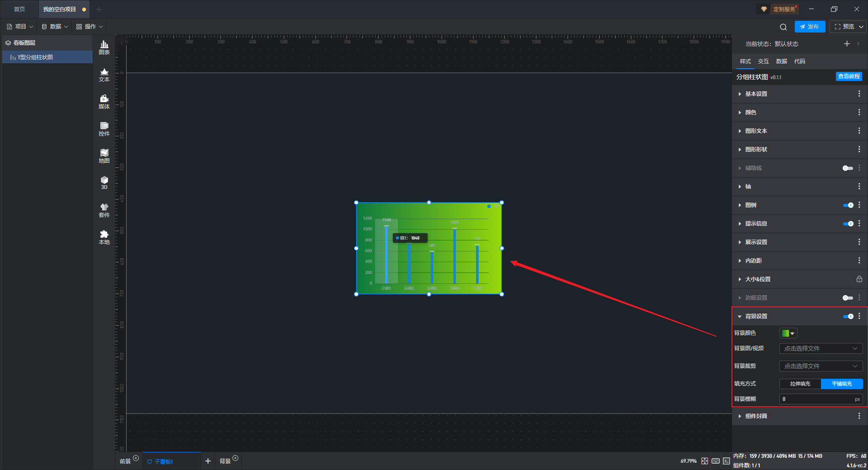This screenshot has width=868, height=470.
Task: Click the 背景模糊 value input field
Action: coord(821,399)
